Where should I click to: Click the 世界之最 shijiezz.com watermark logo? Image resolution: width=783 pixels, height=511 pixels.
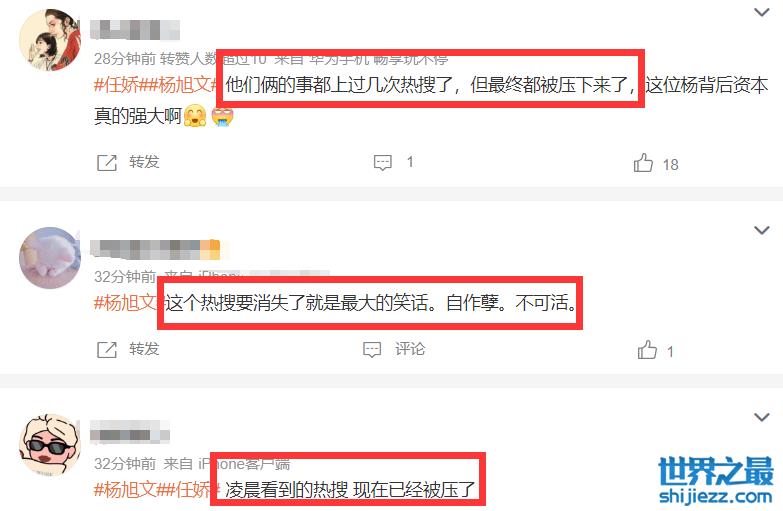(x=716, y=481)
